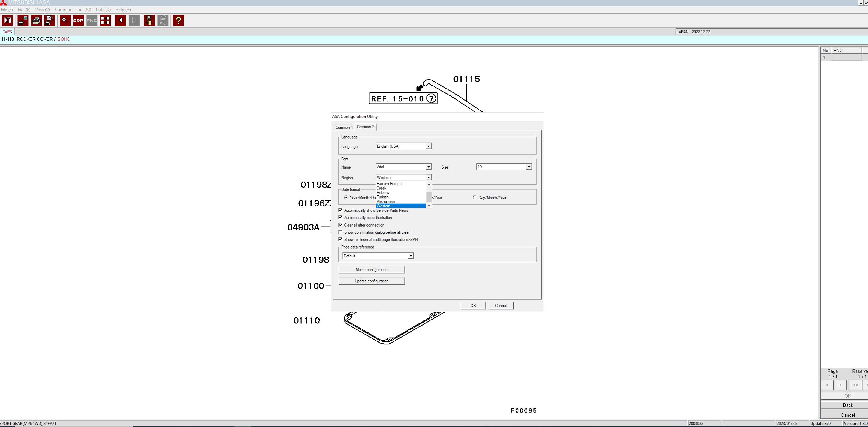Expand the font Size dropdown
The height and width of the screenshot is (427, 868).
[x=504, y=167]
